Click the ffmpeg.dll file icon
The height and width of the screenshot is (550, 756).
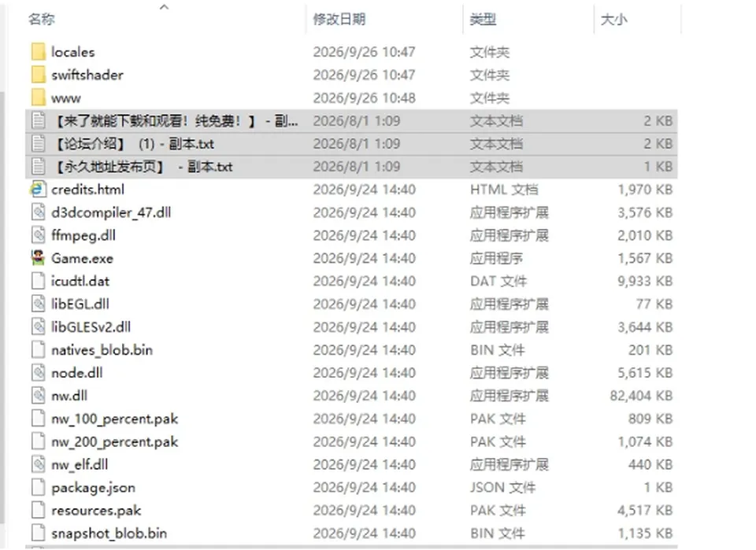[x=38, y=235]
